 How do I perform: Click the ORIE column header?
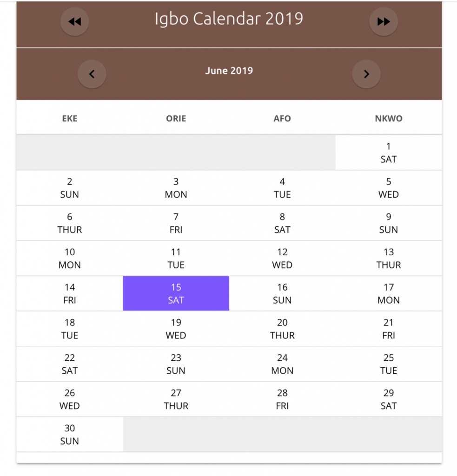pyautogui.click(x=176, y=119)
